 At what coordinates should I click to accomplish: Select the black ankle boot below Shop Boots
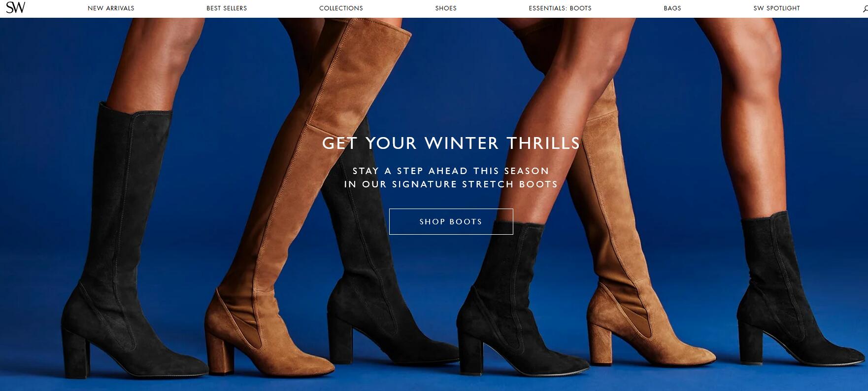pos(512,306)
